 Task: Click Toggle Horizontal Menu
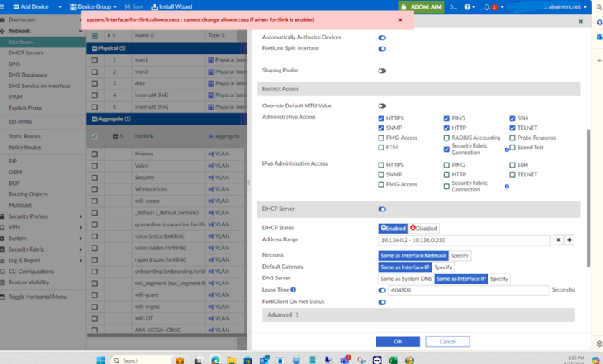37,297
